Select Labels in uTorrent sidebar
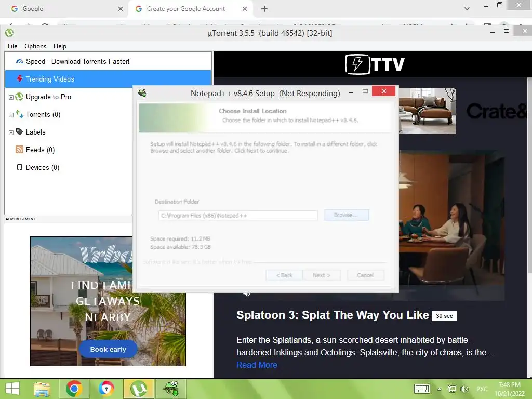The width and height of the screenshot is (532, 399). coord(36,132)
